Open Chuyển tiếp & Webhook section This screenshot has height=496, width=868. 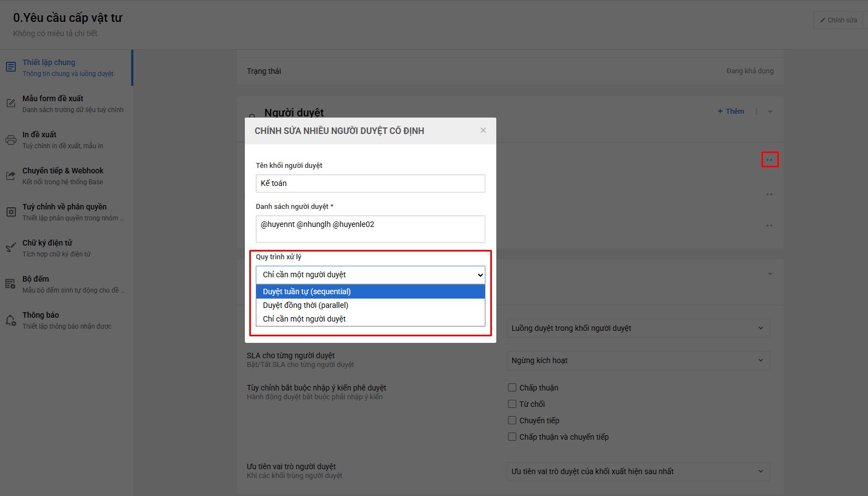pos(66,176)
